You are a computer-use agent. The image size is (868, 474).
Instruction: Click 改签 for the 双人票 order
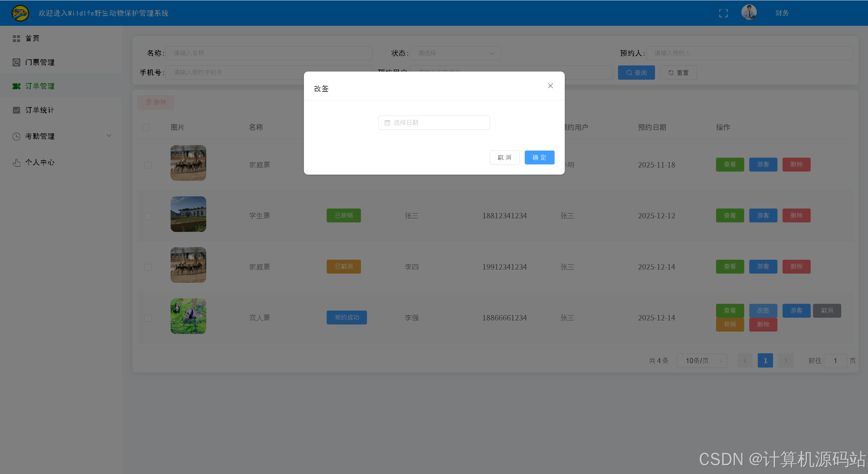(x=763, y=311)
